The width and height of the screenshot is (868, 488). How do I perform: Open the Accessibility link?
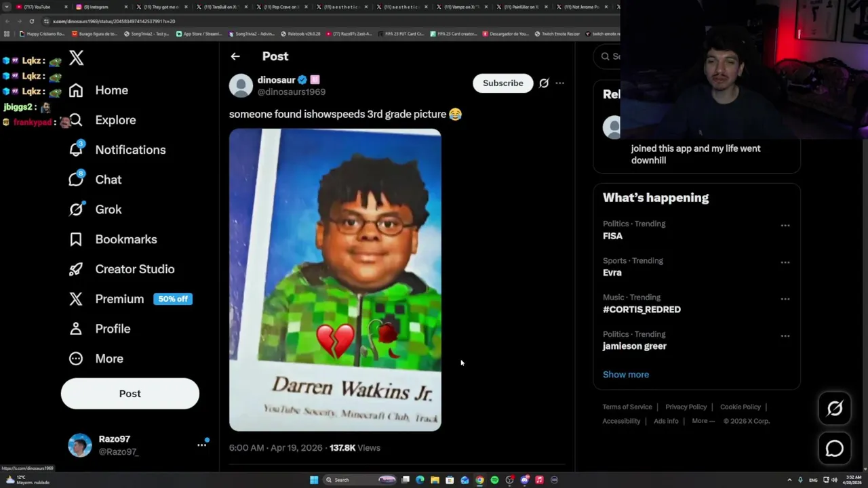621,421
